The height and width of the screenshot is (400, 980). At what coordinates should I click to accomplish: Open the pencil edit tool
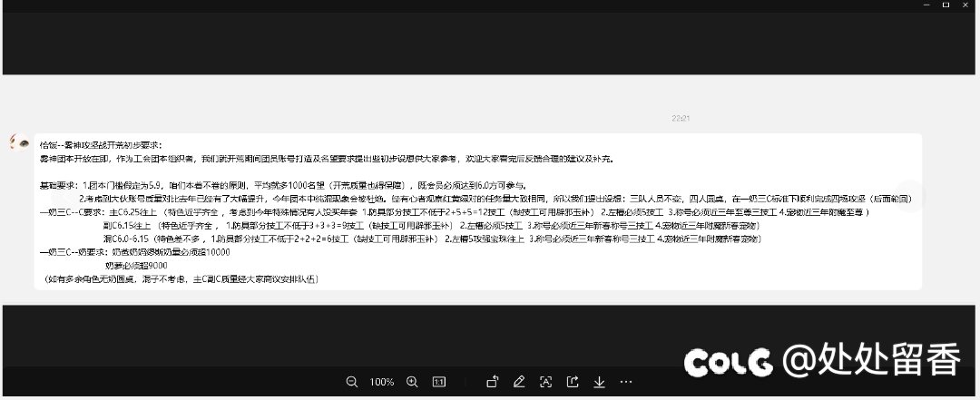tap(519, 382)
